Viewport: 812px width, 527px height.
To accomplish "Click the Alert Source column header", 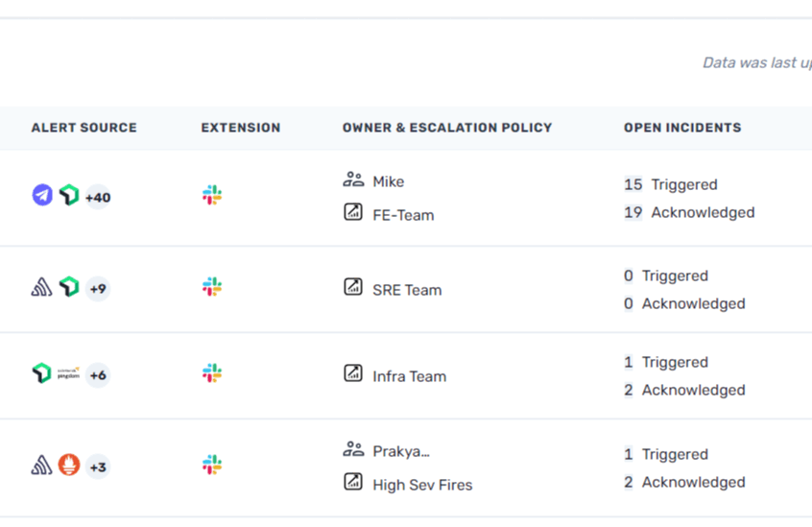I will 84,128.
